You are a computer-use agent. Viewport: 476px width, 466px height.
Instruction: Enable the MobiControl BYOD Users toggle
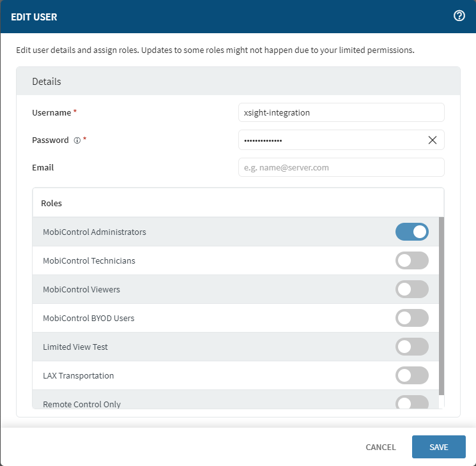click(x=412, y=318)
